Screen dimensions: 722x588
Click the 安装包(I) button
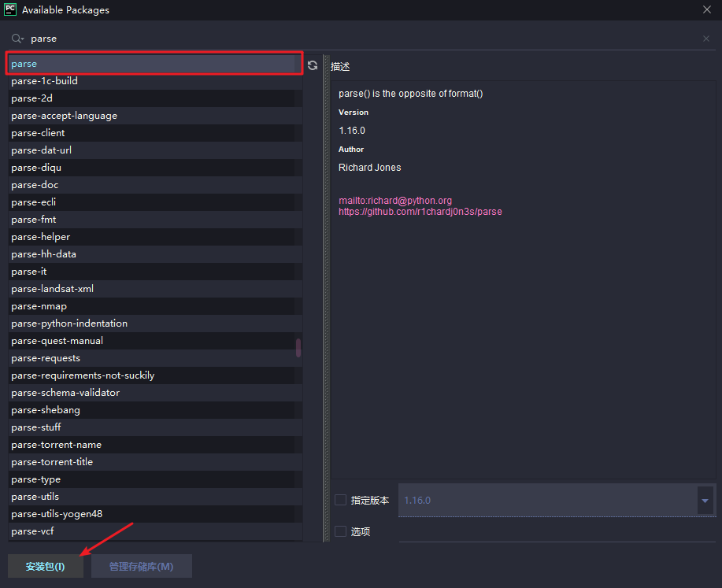pos(46,566)
